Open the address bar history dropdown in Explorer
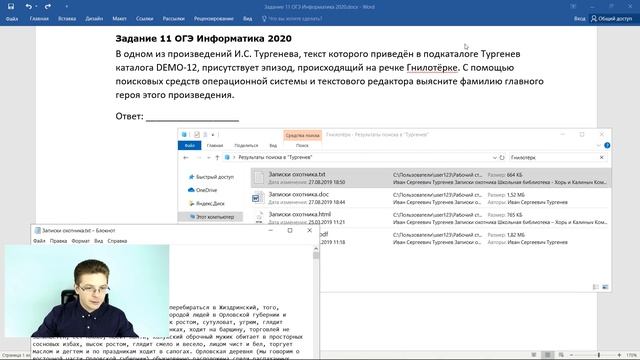This screenshot has width=640, height=360. pyautogui.click(x=494, y=158)
